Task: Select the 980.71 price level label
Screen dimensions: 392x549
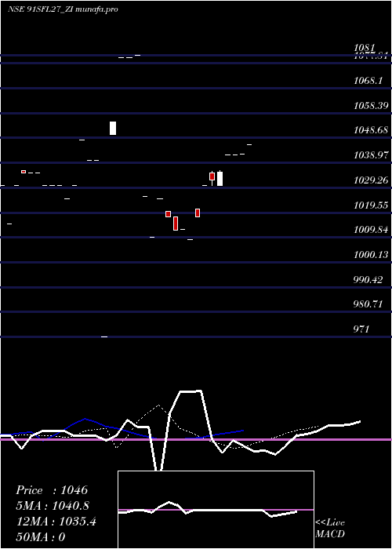Action: 368,304
